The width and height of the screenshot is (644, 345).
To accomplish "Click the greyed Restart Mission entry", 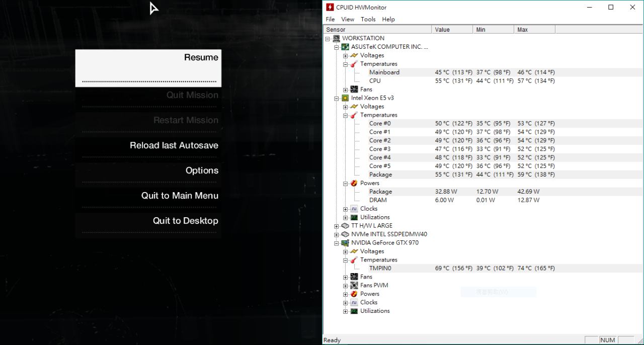I will (148, 124).
